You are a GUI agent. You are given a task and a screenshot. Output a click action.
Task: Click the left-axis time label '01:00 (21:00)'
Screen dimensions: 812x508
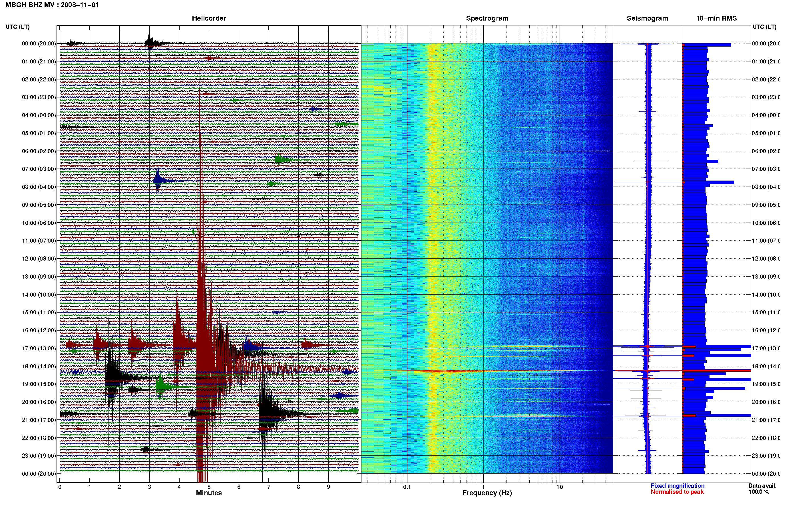pyautogui.click(x=39, y=61)
